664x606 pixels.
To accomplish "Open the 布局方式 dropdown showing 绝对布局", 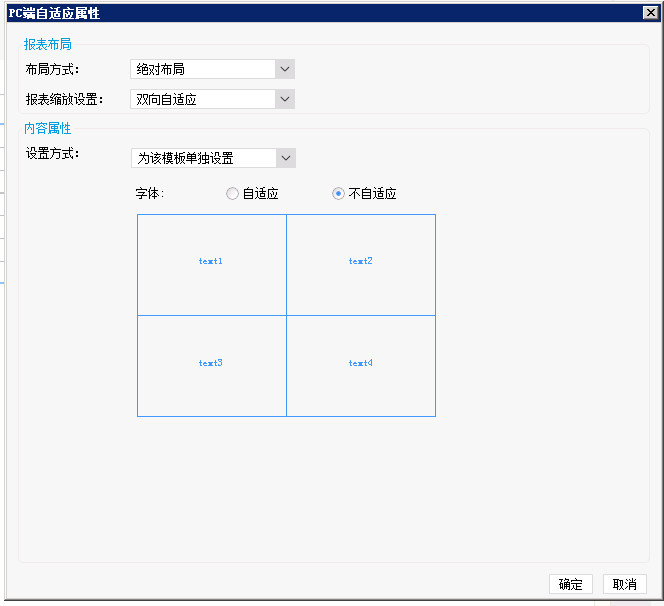I will pos(212,69).
